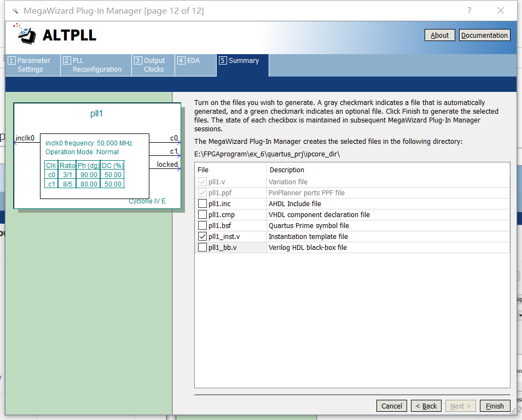Select the pll1.cmp file name

click(x=222, y=215)
